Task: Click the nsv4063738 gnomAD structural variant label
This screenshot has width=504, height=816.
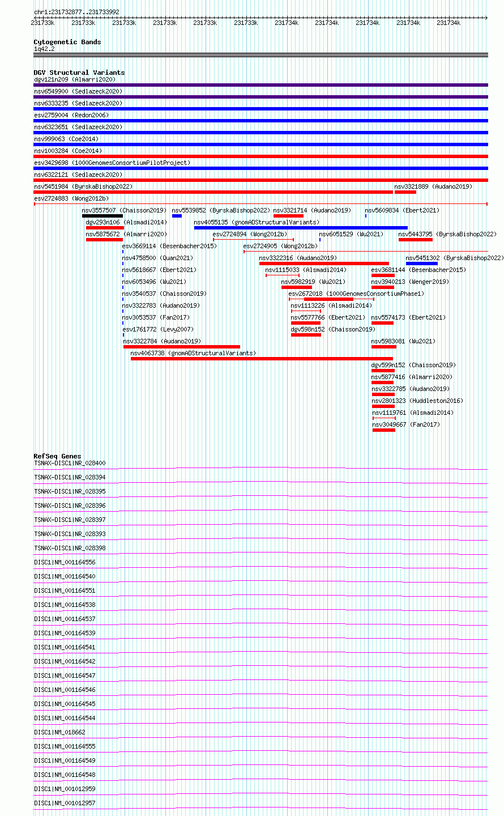Action: click(193, 353)
